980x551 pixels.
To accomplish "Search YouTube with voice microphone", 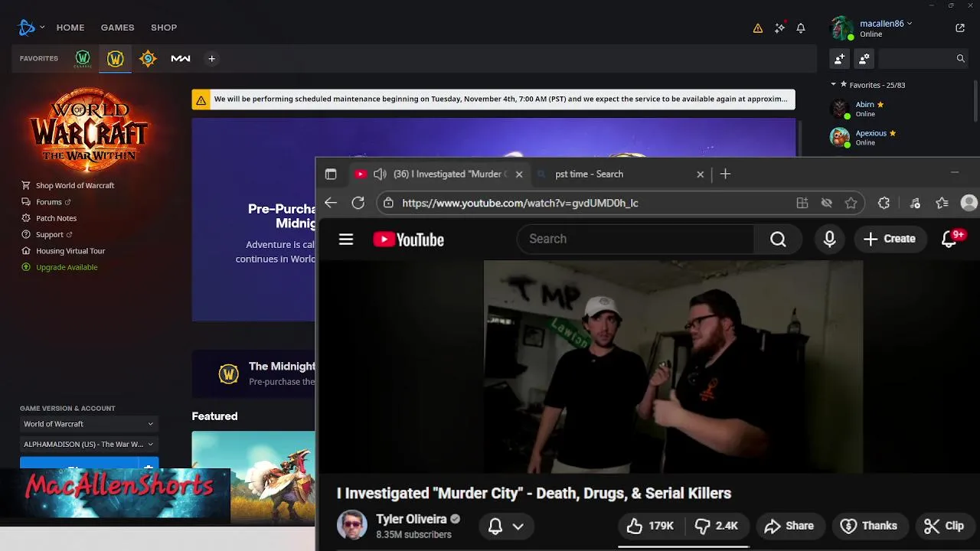I will [829, 240].
